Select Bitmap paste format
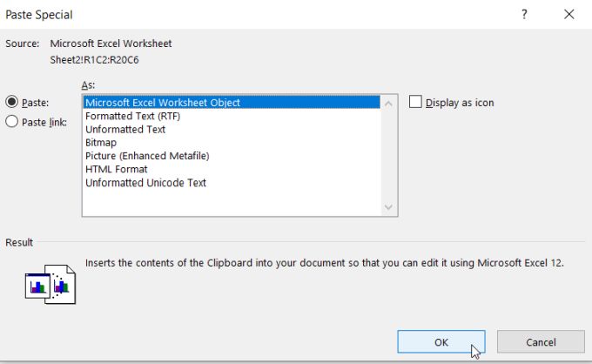This screenshot has width=592, height=364. coord(101,143)
